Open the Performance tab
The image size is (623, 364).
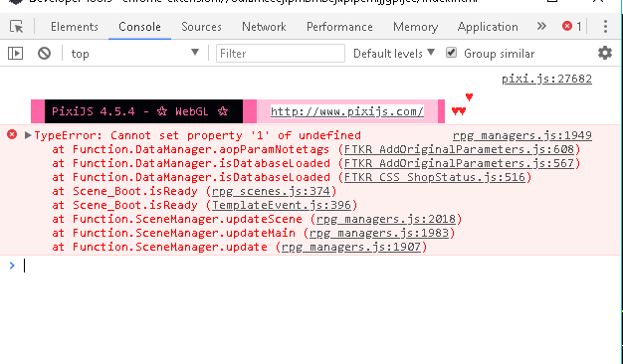tap(339, 27)
